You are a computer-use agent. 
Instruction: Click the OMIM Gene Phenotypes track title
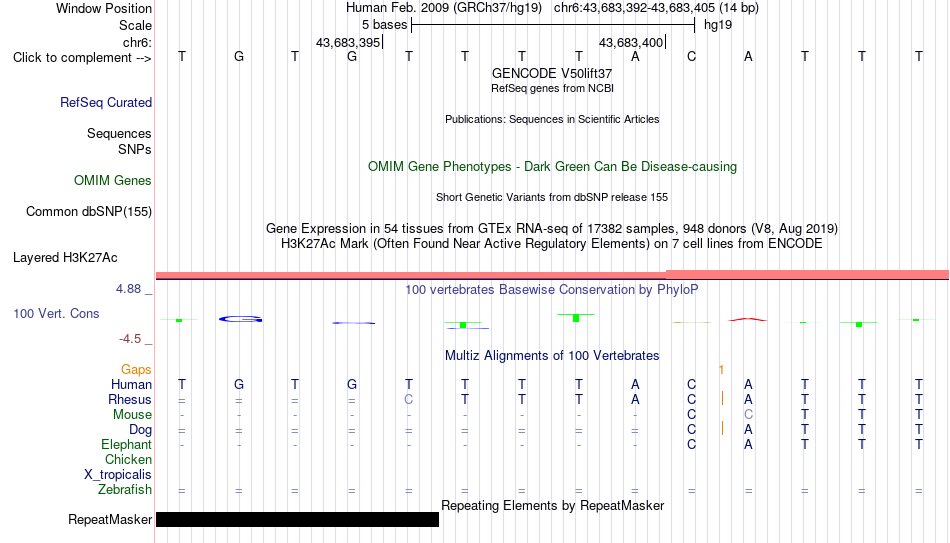pos(552,167)
